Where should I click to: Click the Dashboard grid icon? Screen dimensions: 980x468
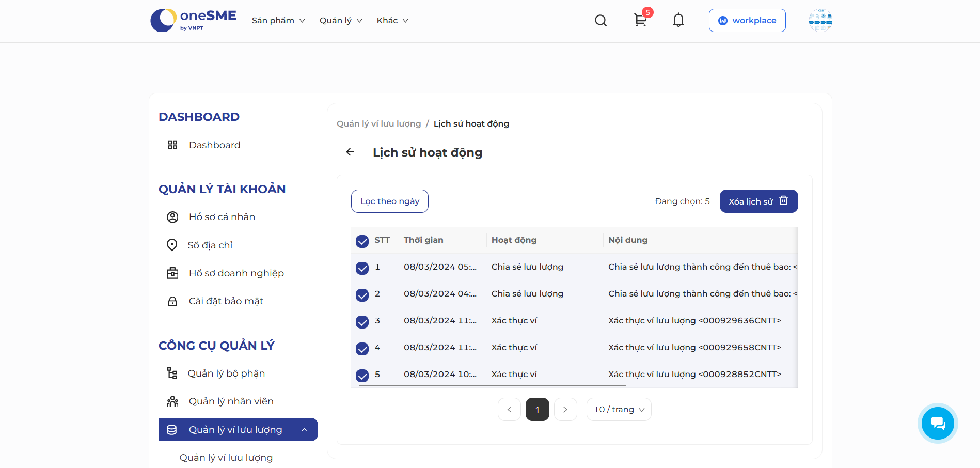click(172, 145)
